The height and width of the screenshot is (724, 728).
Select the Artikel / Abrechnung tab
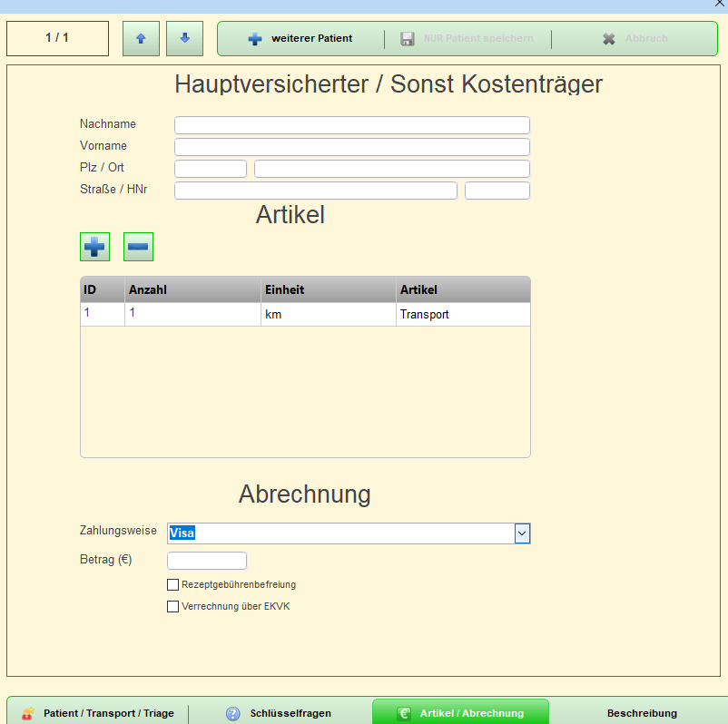click(x=460, y=713)
